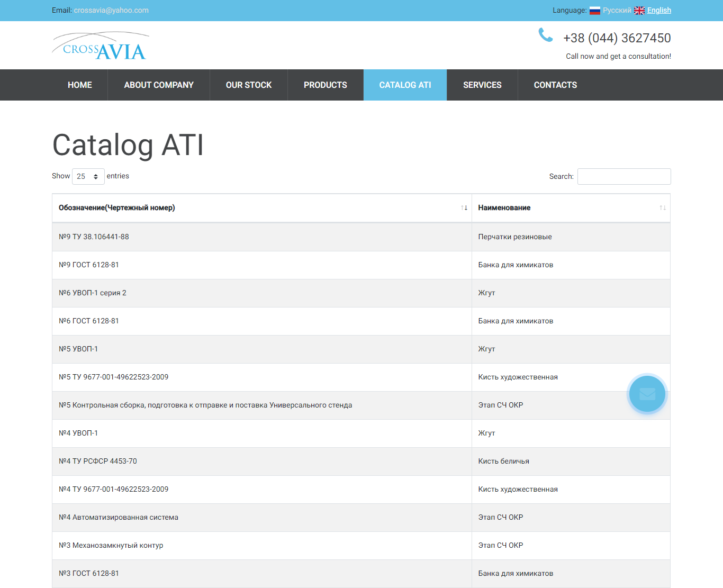723x588 pixels.
Task: Click the floating envelope message button
Action: [647, 394]
